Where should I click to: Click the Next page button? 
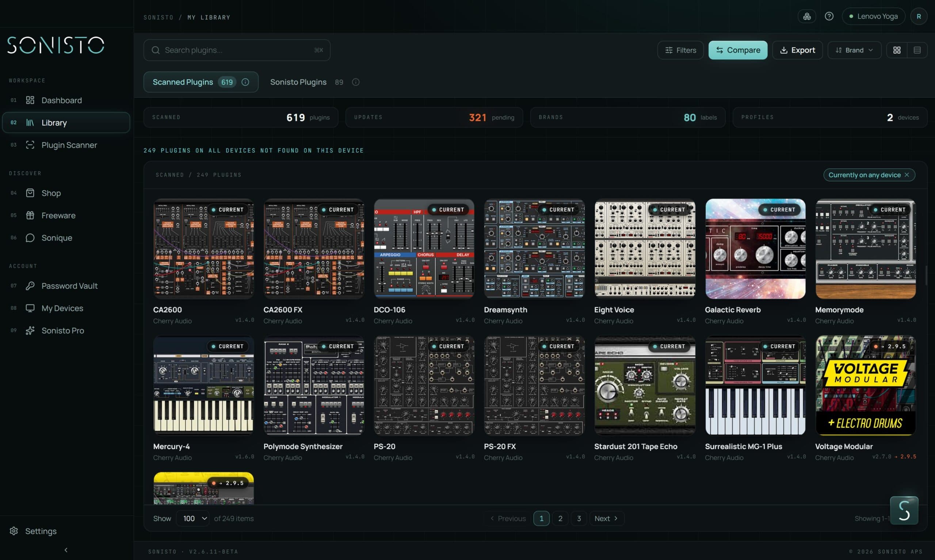pos(606,518)
